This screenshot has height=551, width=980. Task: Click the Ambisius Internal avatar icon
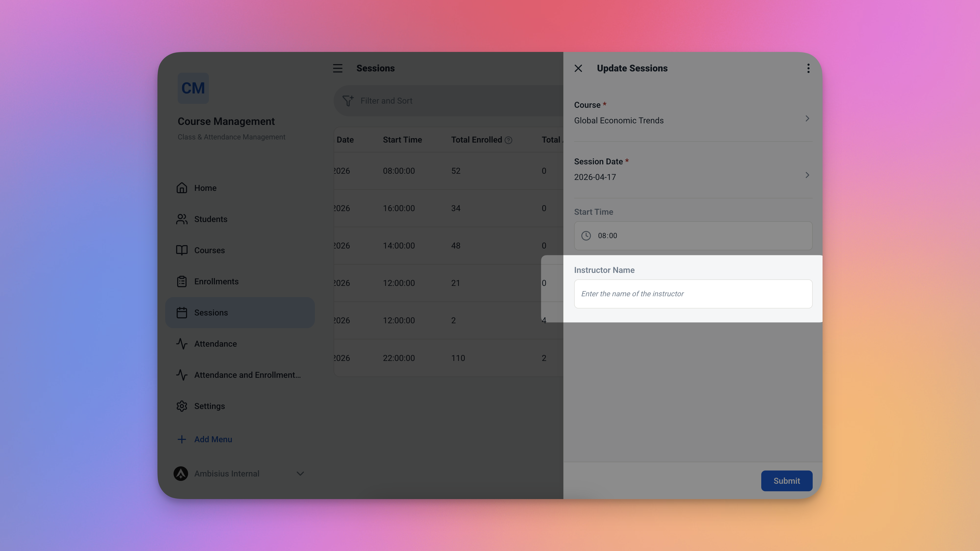(x=181, y=473)
